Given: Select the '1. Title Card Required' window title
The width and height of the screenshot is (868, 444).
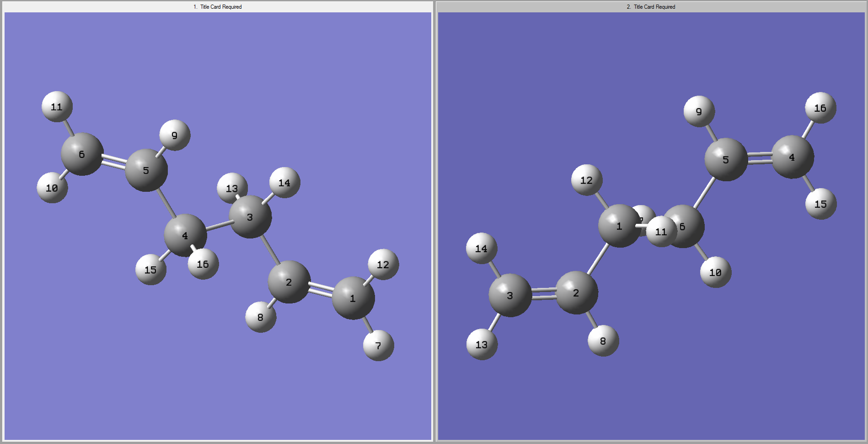Looking at the screenshot, I should (218, 7).
